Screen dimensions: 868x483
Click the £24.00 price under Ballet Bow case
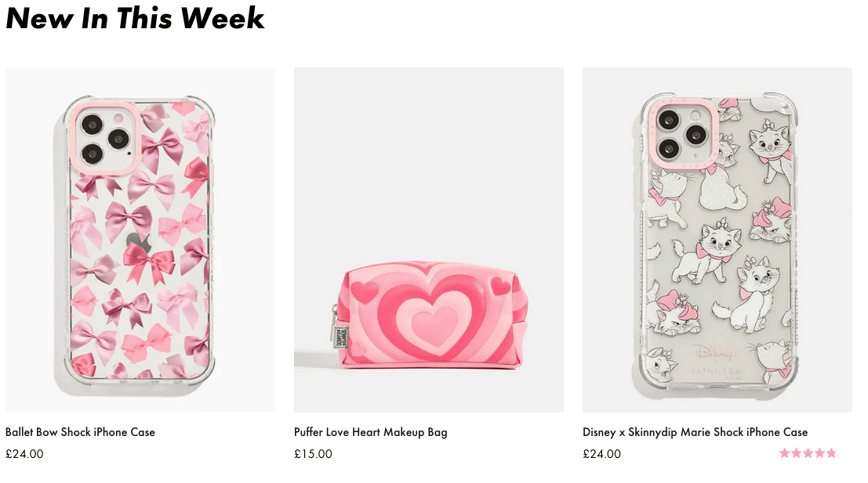pos(24,454)
